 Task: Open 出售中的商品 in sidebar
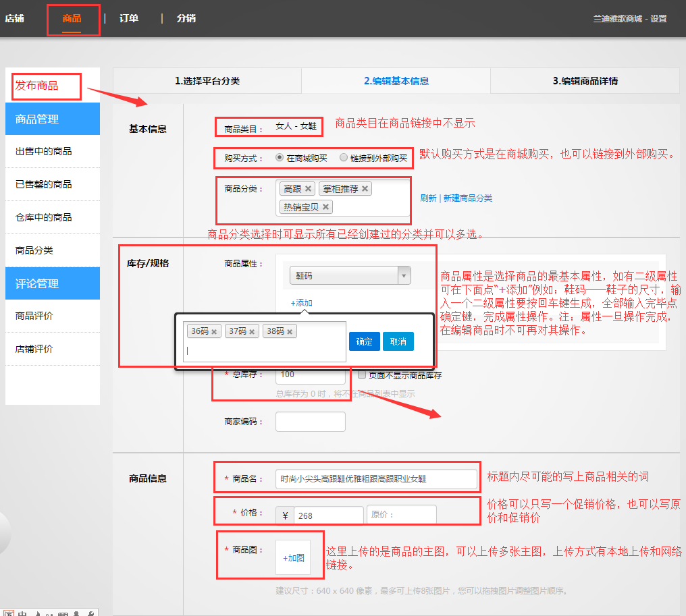pos(44,151)
